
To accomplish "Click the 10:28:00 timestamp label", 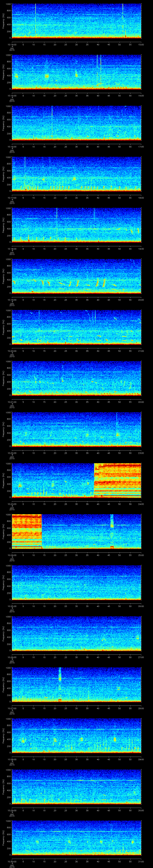I will [12, 759].
